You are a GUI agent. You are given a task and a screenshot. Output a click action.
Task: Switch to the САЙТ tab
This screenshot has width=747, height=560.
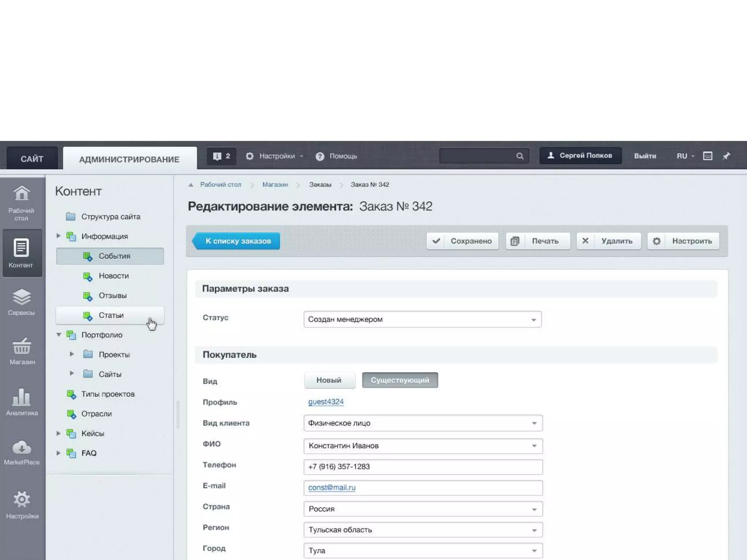pyautogui.click(x=32, y=159)
